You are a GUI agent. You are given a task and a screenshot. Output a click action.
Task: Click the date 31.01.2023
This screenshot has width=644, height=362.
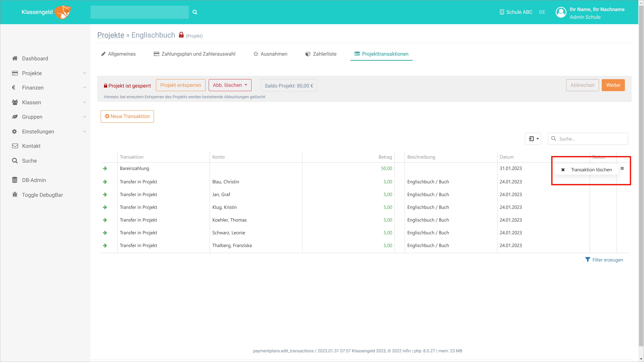point(511,168)
